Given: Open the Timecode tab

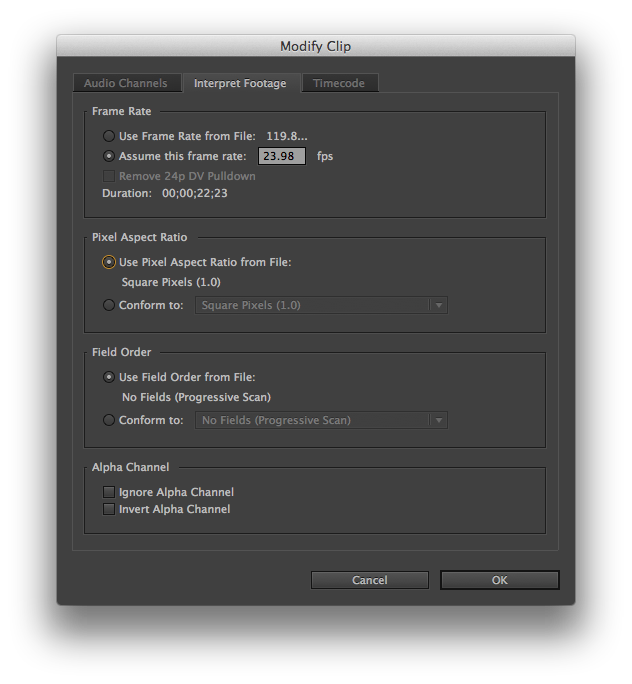Looking at the screenshot, I should pyautogui.click(x=339, y=83).
